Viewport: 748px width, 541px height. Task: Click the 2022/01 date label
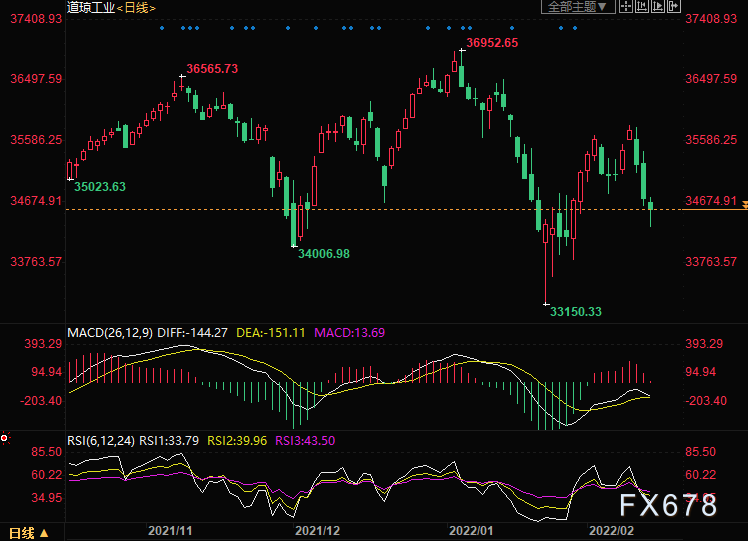coord(471,531)
